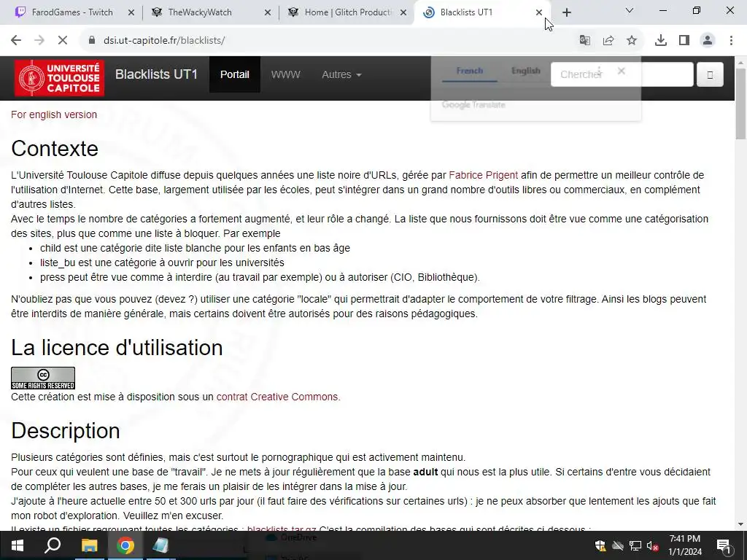The image size is (747, 560).
Task: Open Blacklists UT1 brand link
Action: pyautogui.click(x=156, y=74)
